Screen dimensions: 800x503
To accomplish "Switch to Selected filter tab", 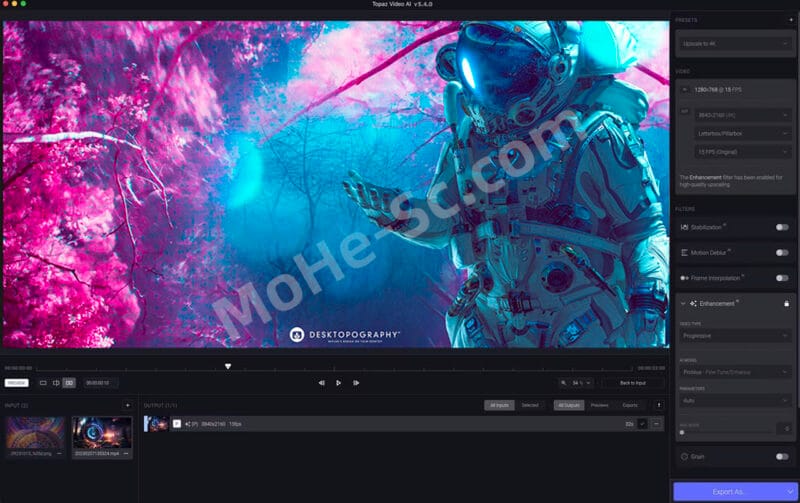I will (530, 406).
